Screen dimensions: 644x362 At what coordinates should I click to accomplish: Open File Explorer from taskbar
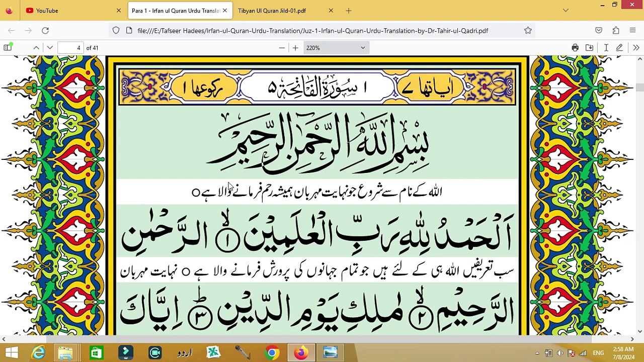65,353
